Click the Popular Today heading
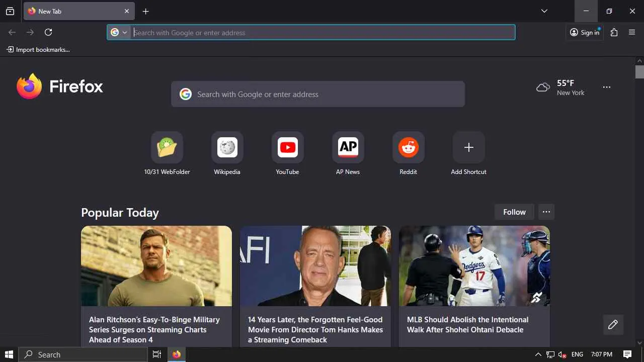This screenshot has height=362, width=644. tap(120, 213)
